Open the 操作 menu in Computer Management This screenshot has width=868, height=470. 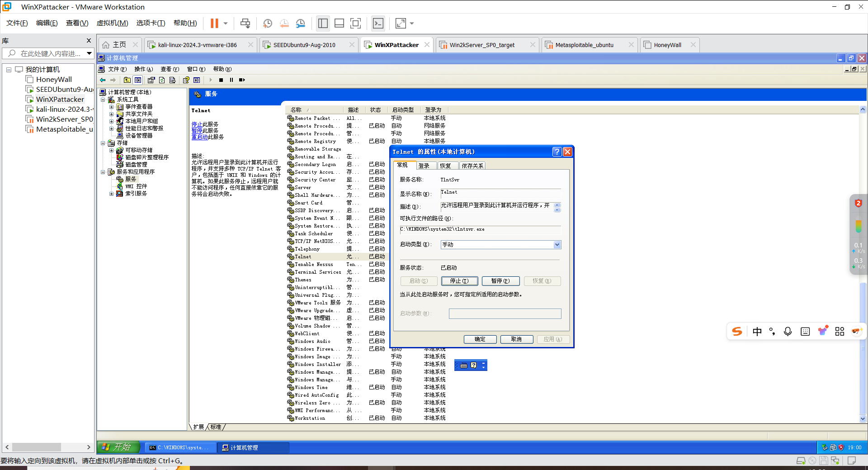143,69
